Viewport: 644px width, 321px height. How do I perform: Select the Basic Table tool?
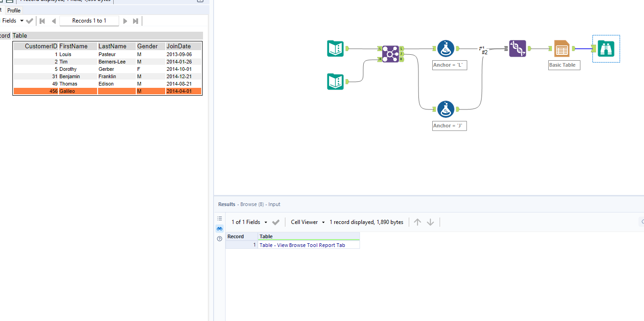click(x=562, y=48)
